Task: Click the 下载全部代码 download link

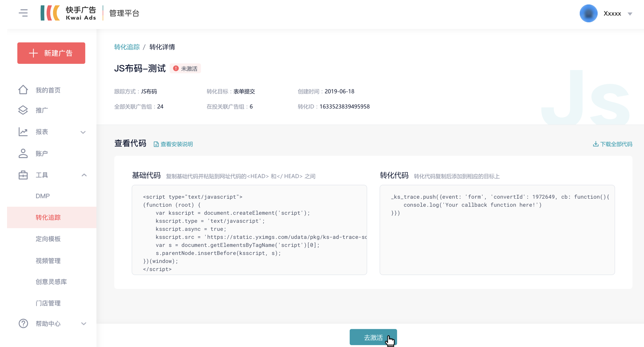Action: coord(612,144)
